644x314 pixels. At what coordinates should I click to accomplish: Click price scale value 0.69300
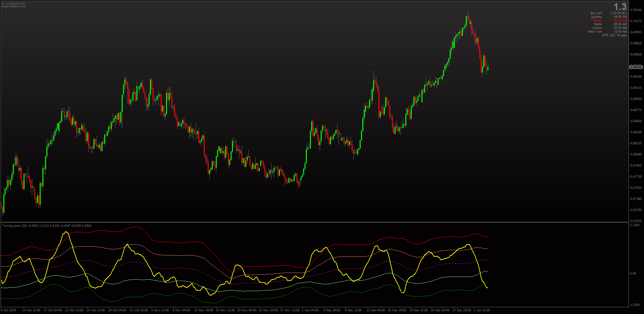click(x=636, y=77)
